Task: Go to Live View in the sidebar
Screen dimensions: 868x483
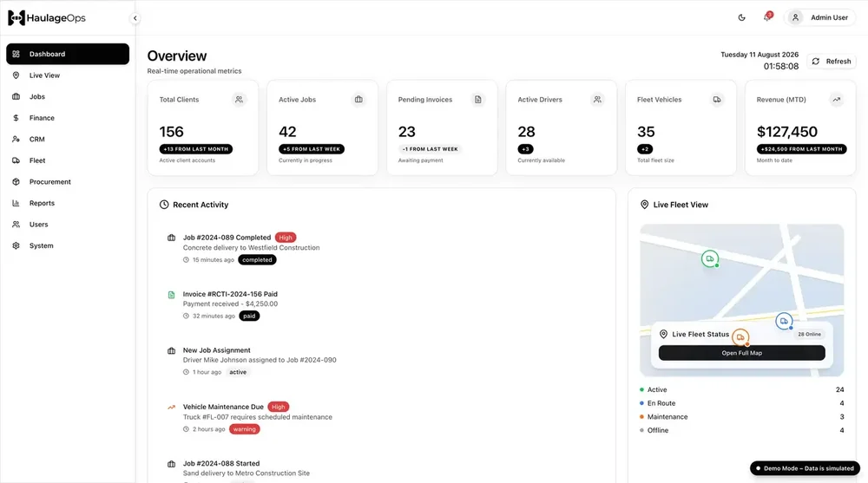Action: (68, 75)
